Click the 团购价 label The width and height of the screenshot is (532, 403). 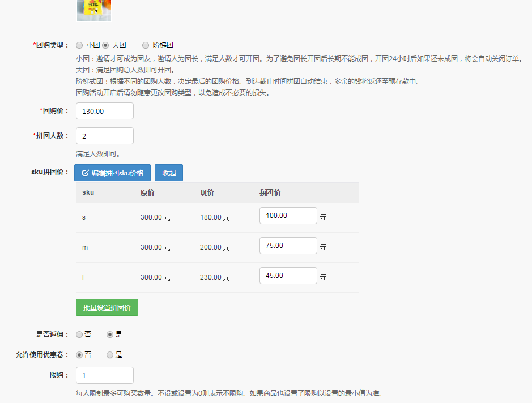54,111
